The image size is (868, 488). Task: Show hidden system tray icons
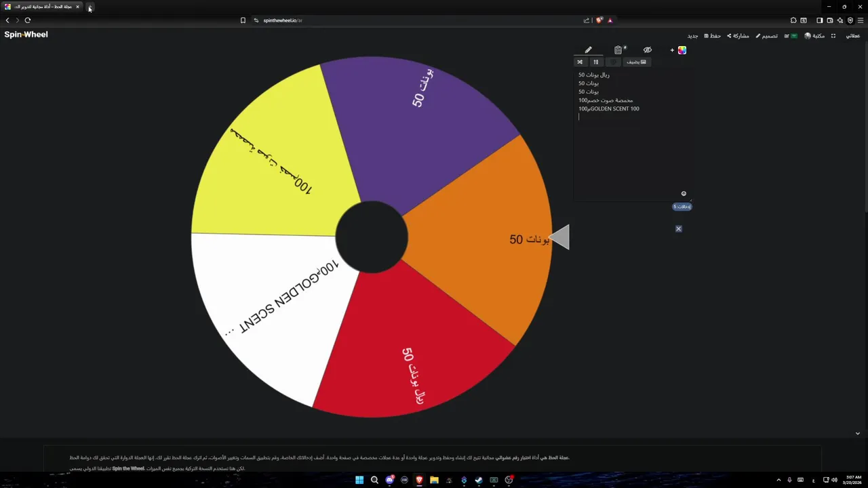pyautogui.click(x=778, y=480)
